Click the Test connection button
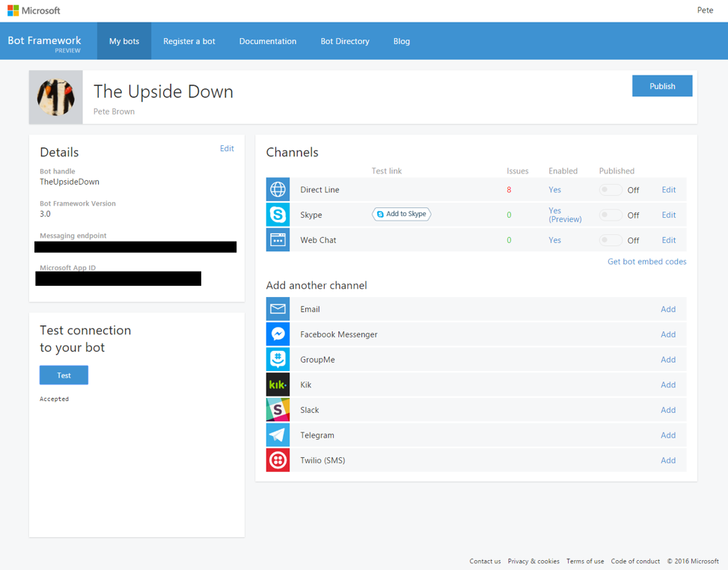The height and width of the screenshot is (570, 728). click(x=64, y=375)
